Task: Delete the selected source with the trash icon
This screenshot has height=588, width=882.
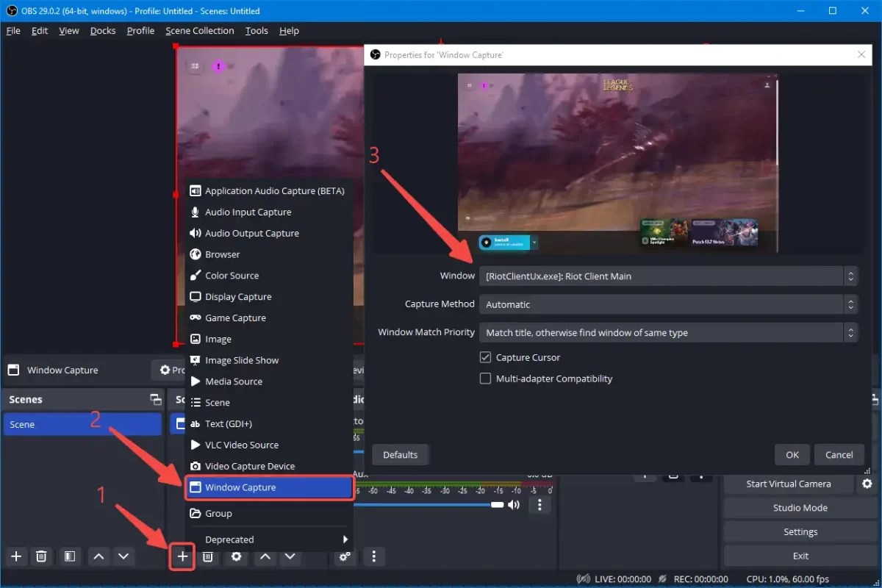Action: (x=208, y=556)
